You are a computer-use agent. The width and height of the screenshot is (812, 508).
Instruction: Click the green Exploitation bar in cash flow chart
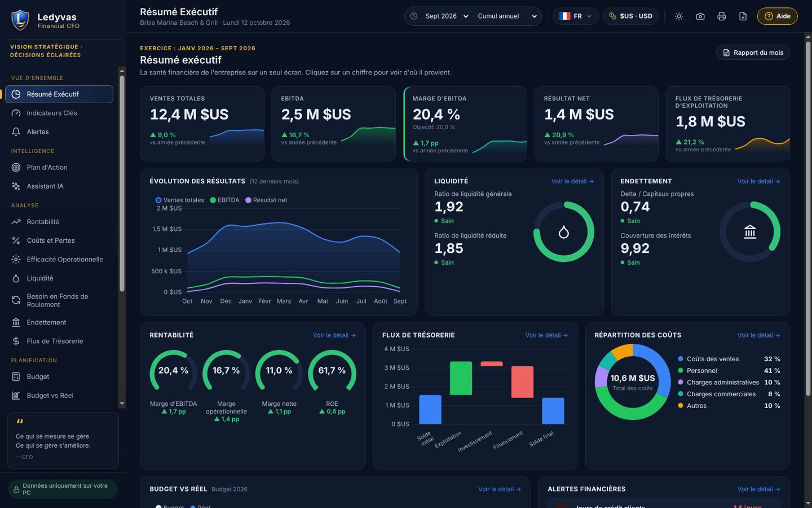point(461,378)
